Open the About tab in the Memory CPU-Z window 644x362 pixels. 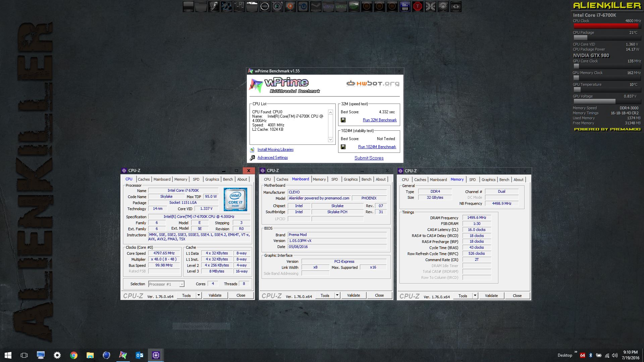tap(518, 180)
